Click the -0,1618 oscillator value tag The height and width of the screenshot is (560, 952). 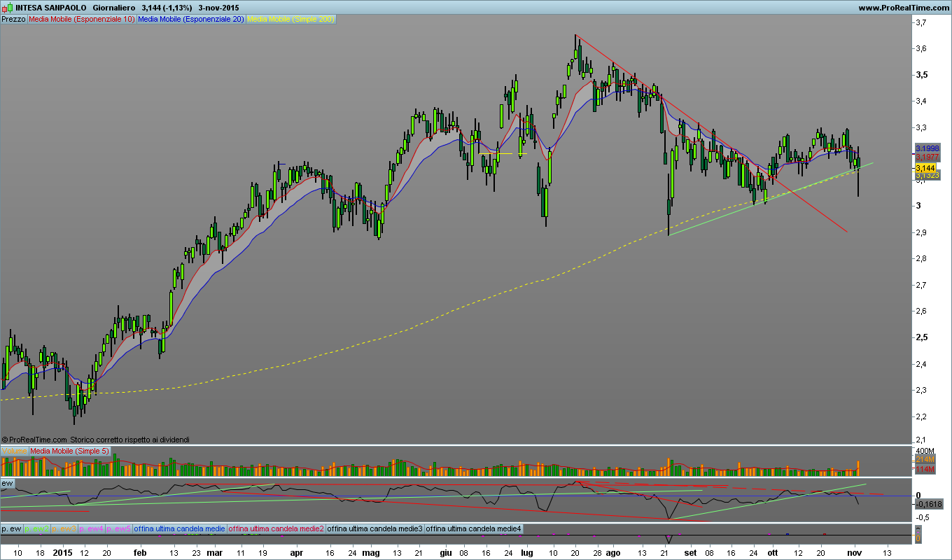click(929, 504)
